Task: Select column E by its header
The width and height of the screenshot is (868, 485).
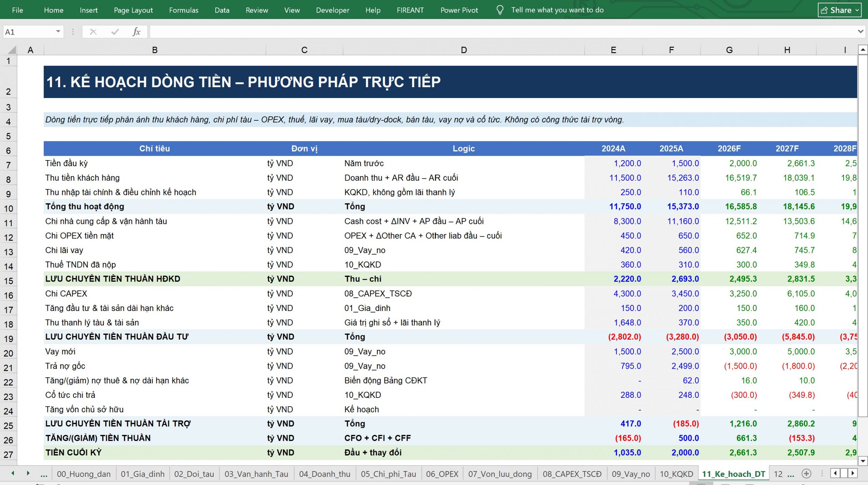Action: (613, 50)
